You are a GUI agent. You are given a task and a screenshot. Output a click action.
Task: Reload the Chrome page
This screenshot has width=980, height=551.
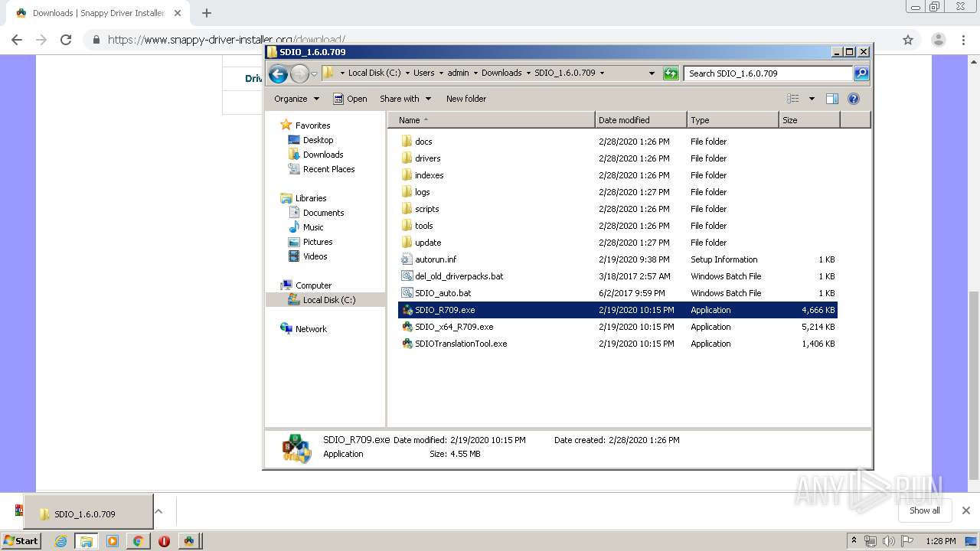66,40
